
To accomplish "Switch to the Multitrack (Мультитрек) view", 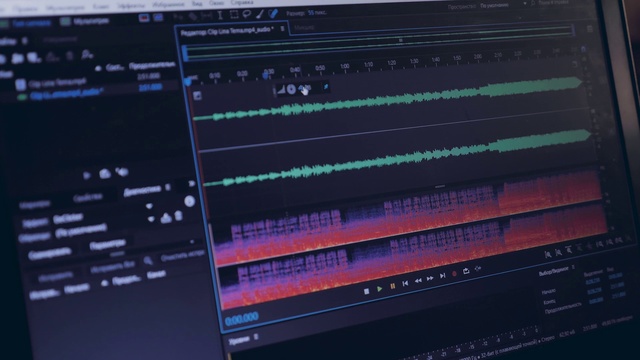I will pyautogui.click(x=85, y=20).
